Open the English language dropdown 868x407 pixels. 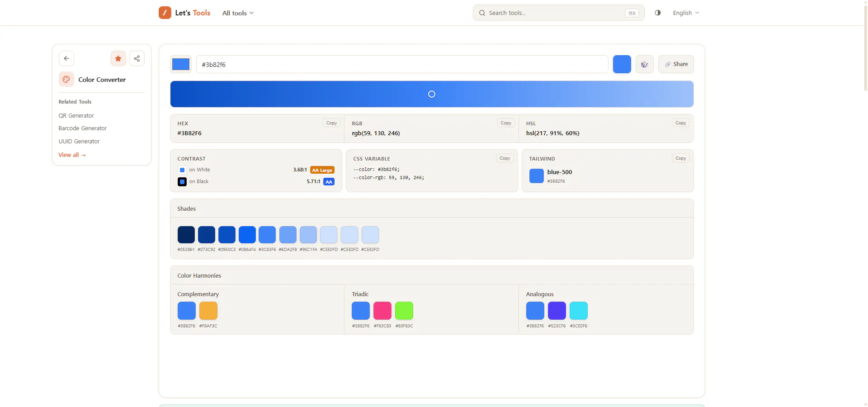(686, 13)
